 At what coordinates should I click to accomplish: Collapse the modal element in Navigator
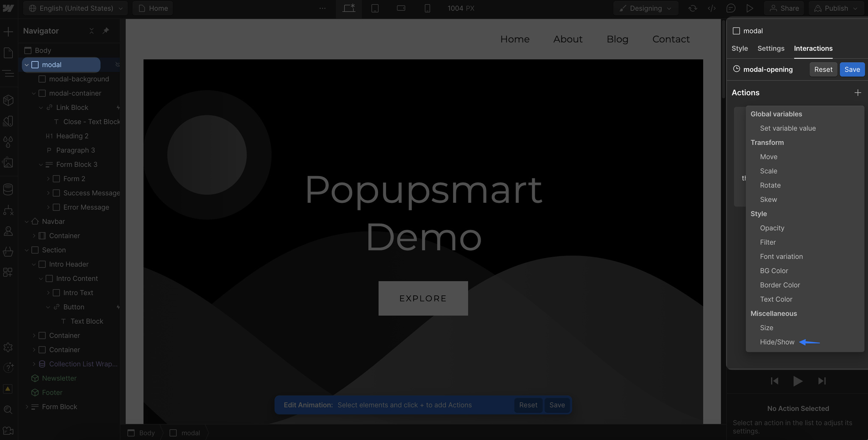tap(27, 65)
